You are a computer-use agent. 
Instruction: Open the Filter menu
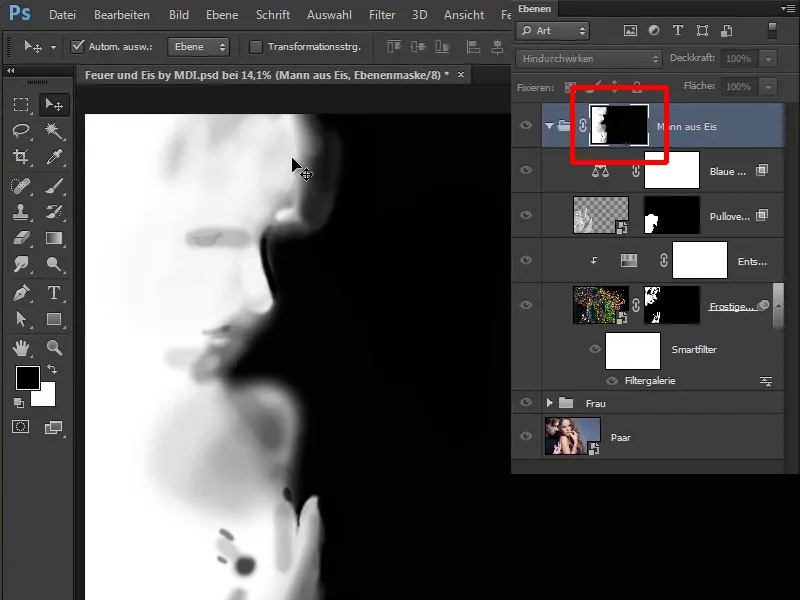coord(382,15)
